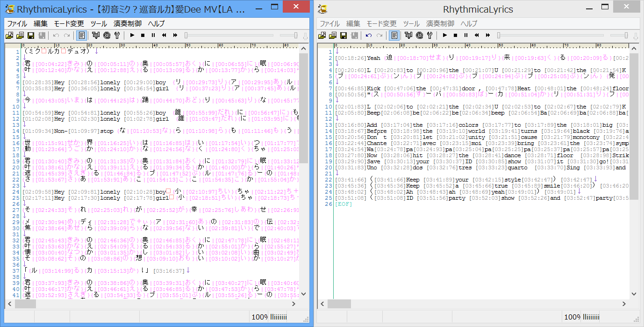Click right window horizontal scrollbar thumb
This screenshot has height=327, width=644.
tap(339, 304)
